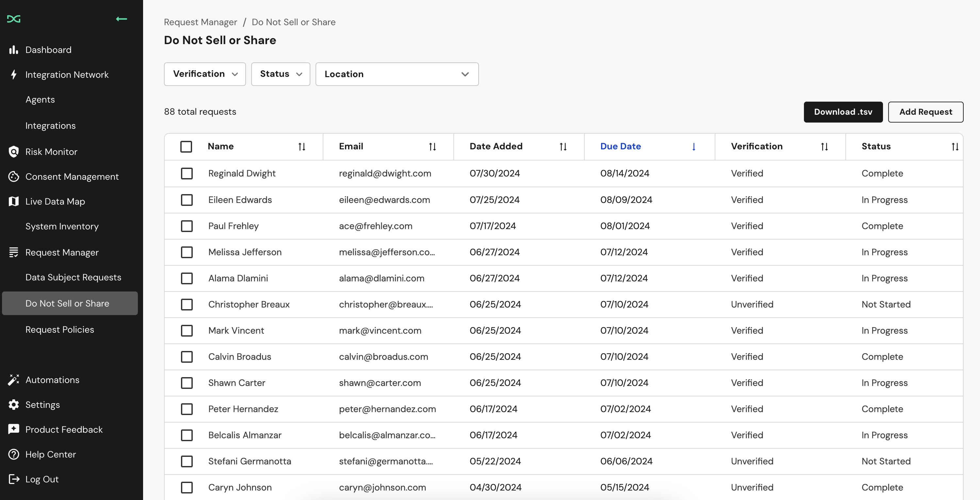The image size is (980, 500).
Task: Click the Download .tsv button
Action: point(843,112)
